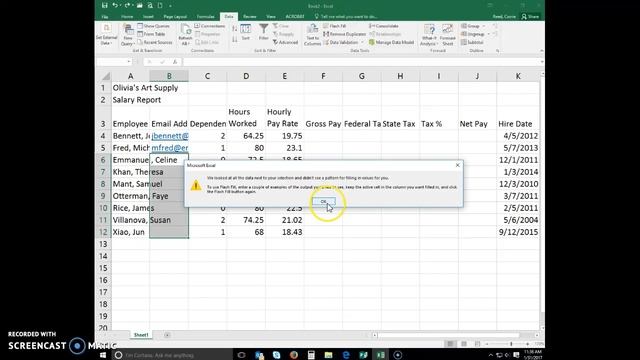Click Advanced filter option

(285, 42)
